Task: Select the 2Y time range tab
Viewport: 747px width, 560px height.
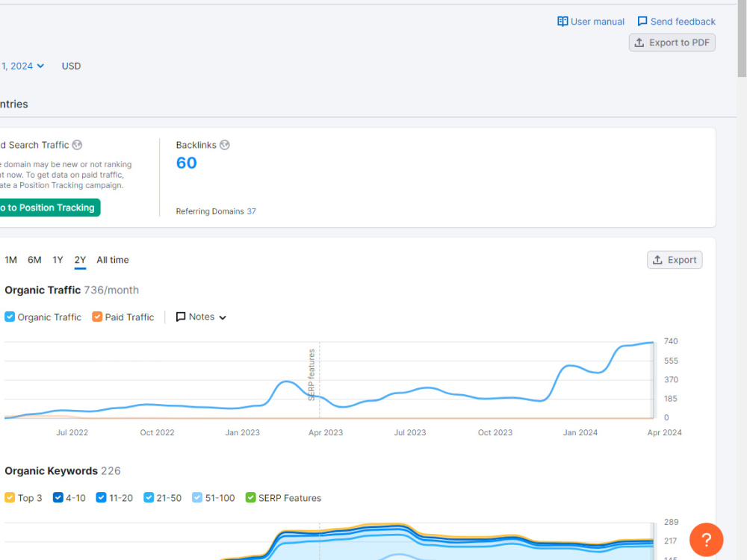Action: [x=80, y=260]
